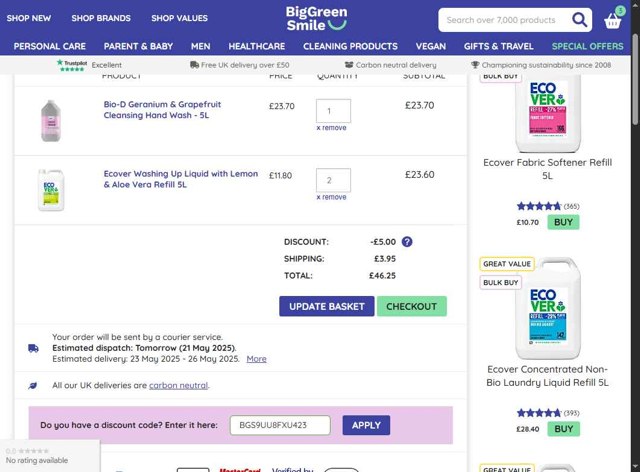Focus the discount code input field
The height and width of the screenshot is (472, 640).
280,425
